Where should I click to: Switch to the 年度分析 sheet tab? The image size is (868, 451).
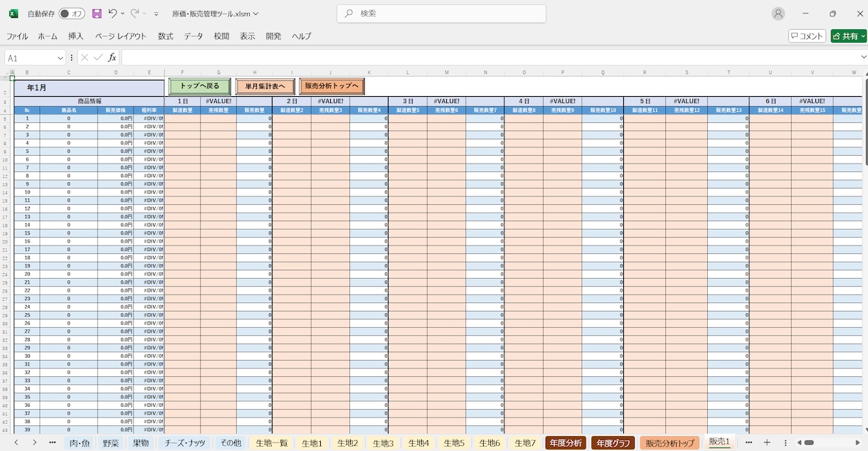[x=566, y=442]
